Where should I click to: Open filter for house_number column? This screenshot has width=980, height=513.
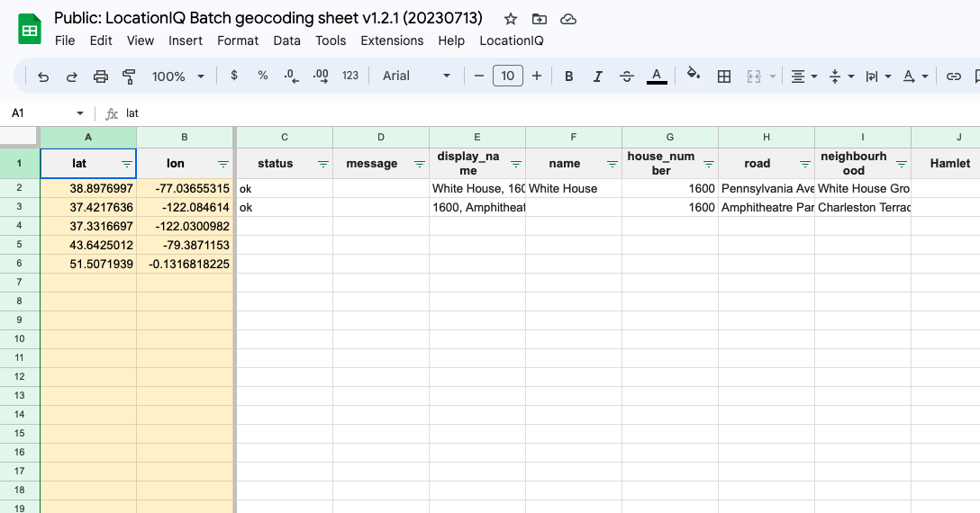coord(709,164)
